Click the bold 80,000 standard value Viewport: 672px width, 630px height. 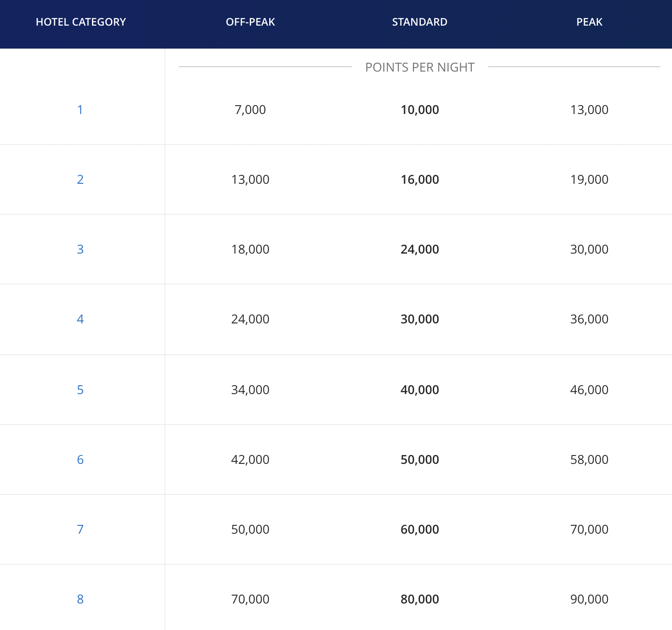[x=420, y=599]
